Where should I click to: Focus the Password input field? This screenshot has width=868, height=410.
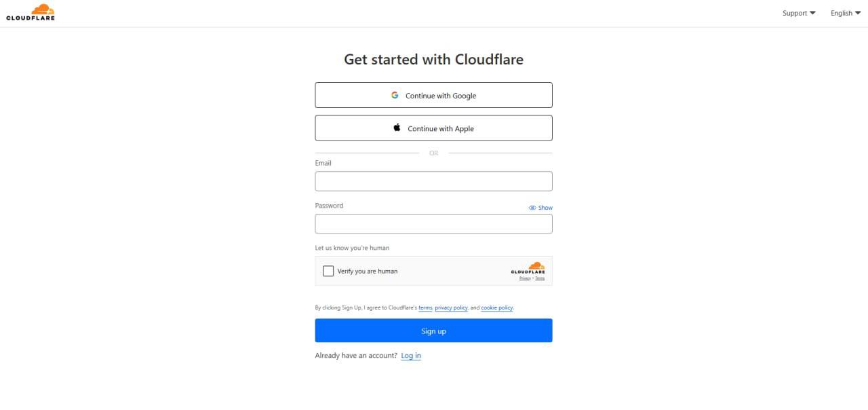[433, 223]
